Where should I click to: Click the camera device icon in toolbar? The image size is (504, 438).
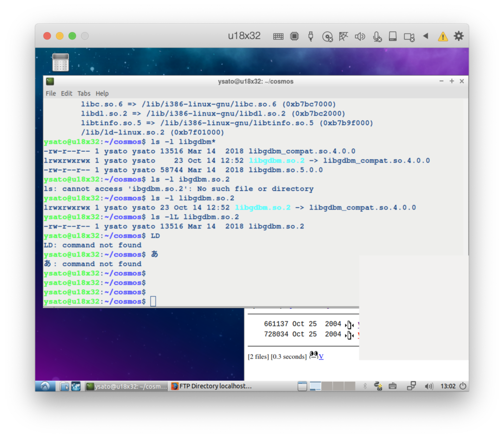tap(409, 36)
